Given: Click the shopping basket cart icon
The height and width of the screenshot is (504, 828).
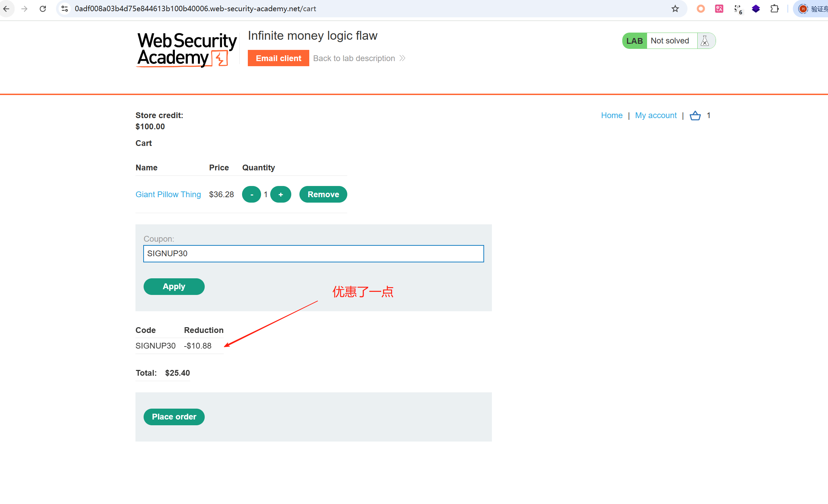Looking at the screenshot, I should pyautogui.click(x=695, y=116).
